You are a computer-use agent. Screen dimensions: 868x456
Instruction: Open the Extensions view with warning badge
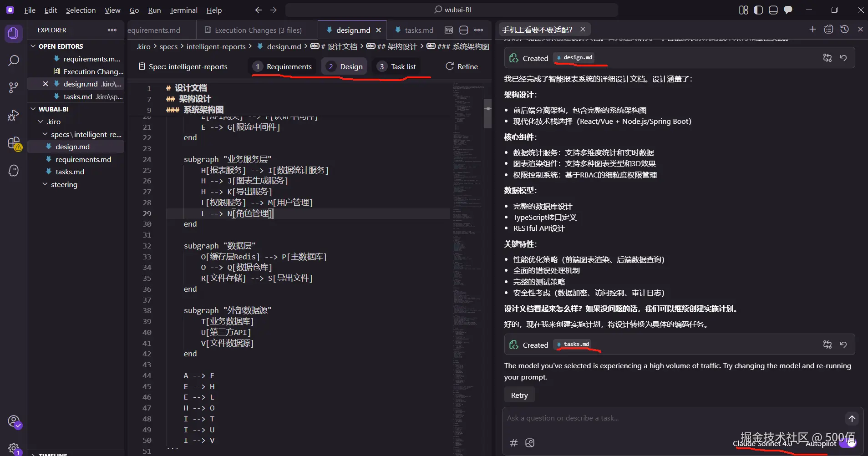pyautogui.click(x=14, y=143)
